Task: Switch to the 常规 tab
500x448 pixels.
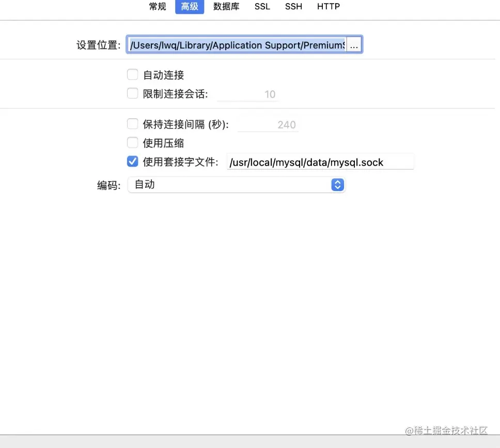Action: 158,6
